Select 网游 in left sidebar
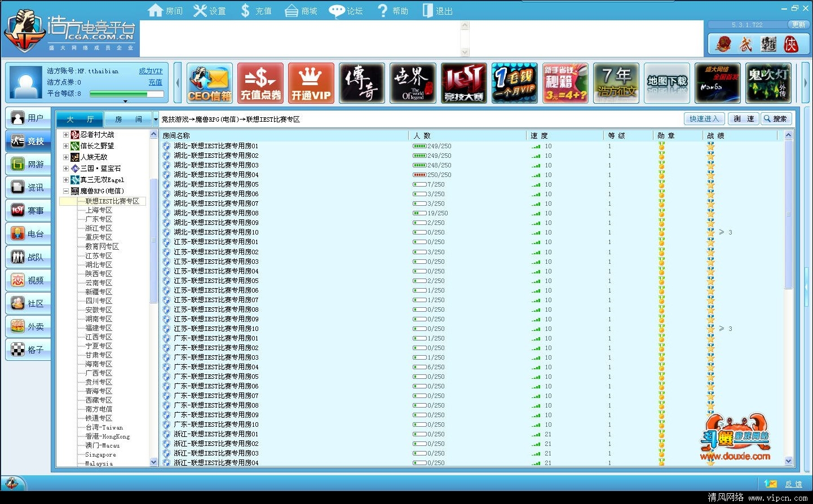Viewport: 813px width, 504px height. click(x=28, y=164)
